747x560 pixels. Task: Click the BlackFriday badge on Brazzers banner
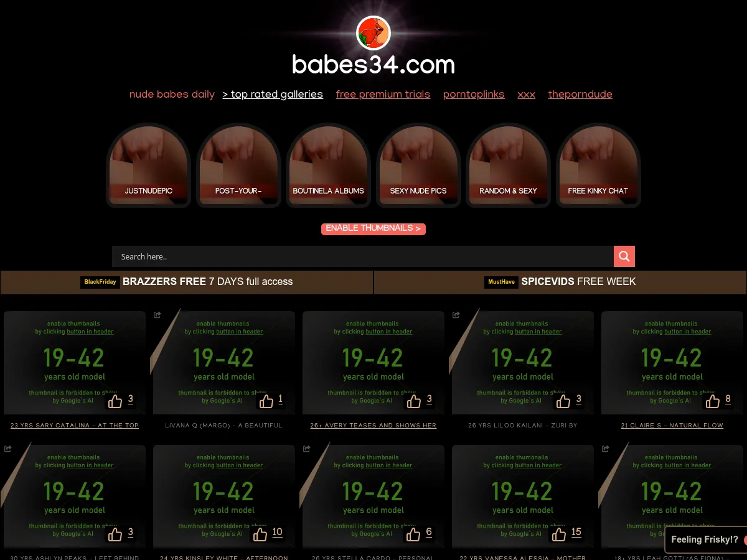100,282
